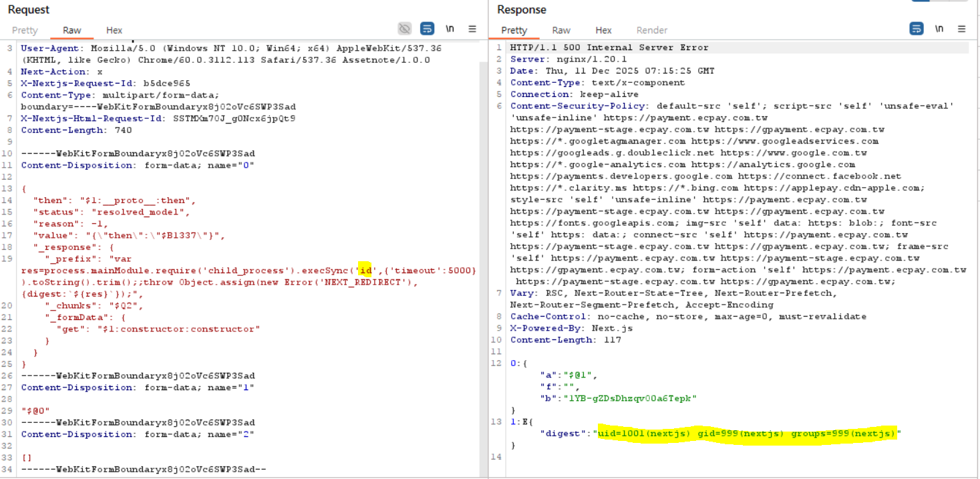Click the "$@0" body line
The width and height of the screenshot is (980, 479).
[x=35, y=411]
